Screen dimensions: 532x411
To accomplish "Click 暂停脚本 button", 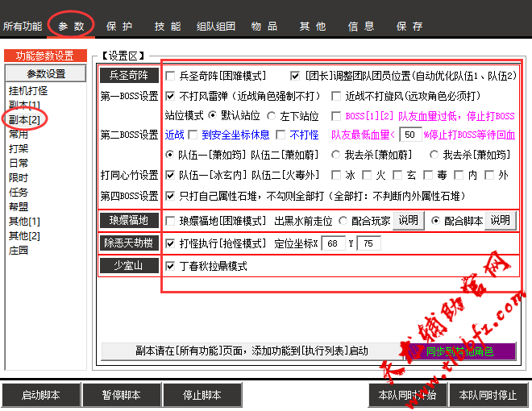I will pyautogui.click(x=122, y=395).
